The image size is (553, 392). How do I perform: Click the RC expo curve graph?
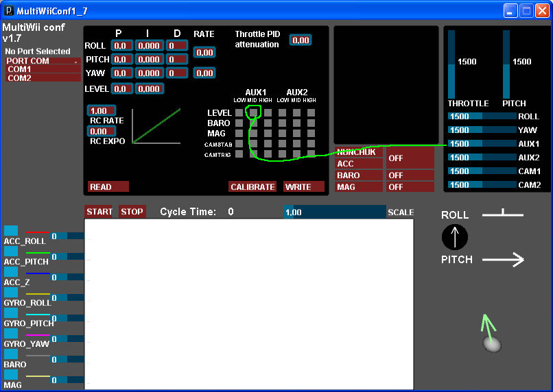coord(156,126)
